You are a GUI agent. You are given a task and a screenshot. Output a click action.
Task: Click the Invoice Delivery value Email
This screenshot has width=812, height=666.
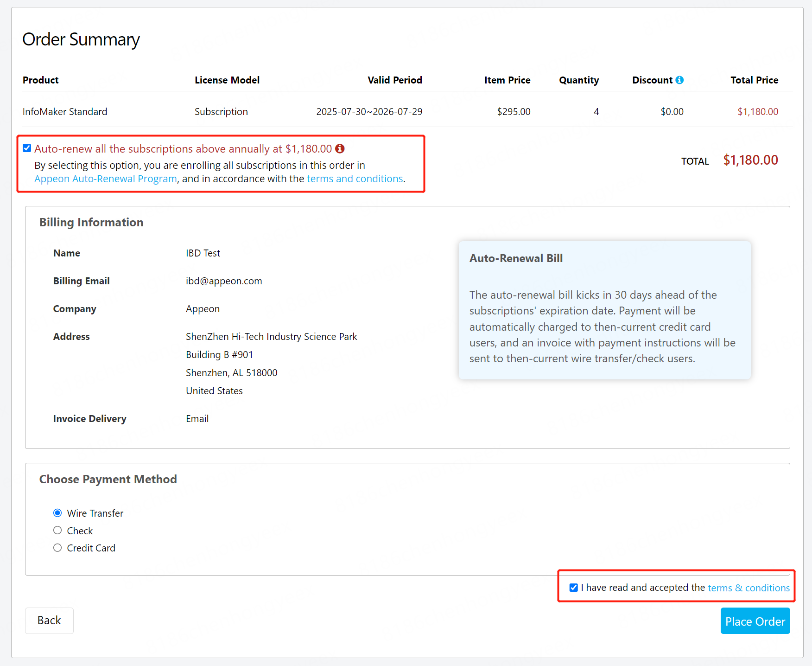coord(197,419)
